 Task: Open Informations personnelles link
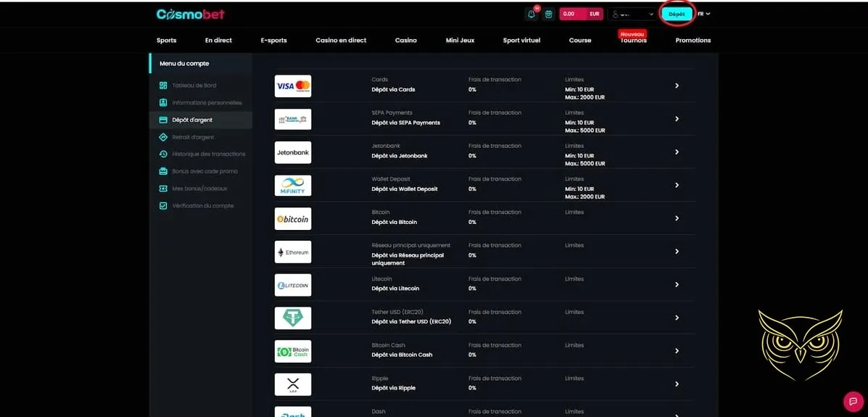(207, 102)
